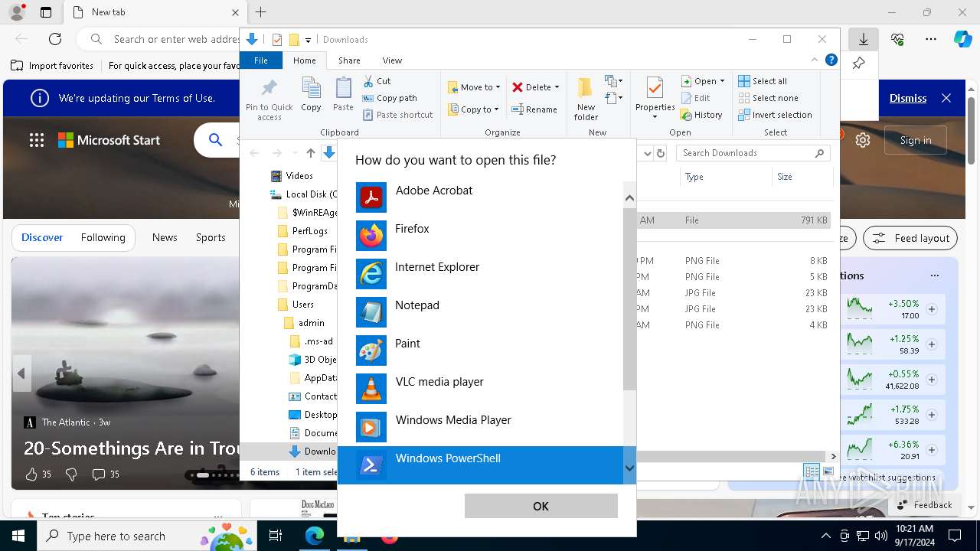Select Notepad as the opening app
Screen dimensions: 980x551
coord(480,312)
